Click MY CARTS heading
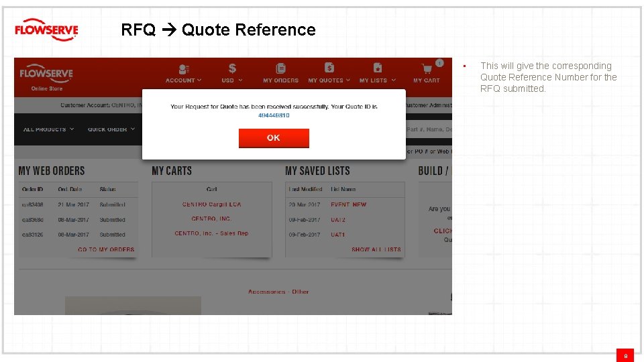 [172, 171]
